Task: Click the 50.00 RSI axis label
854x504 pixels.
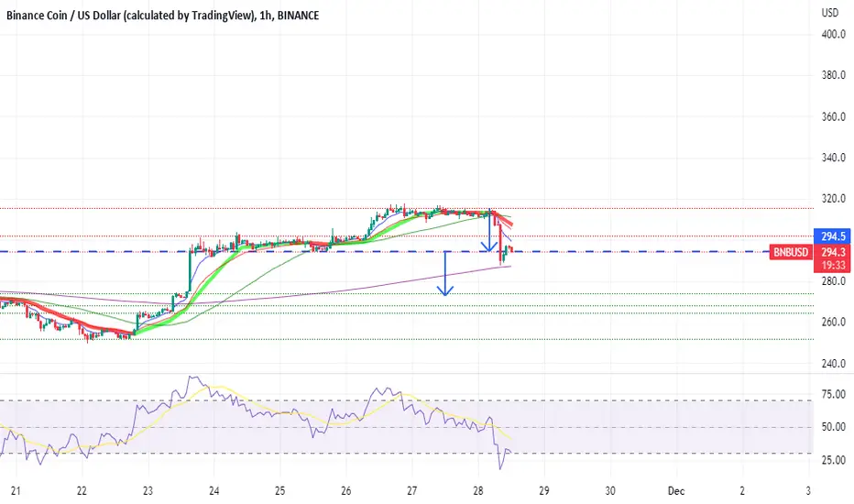Action: pyautogui.click(x=833, y=427)
